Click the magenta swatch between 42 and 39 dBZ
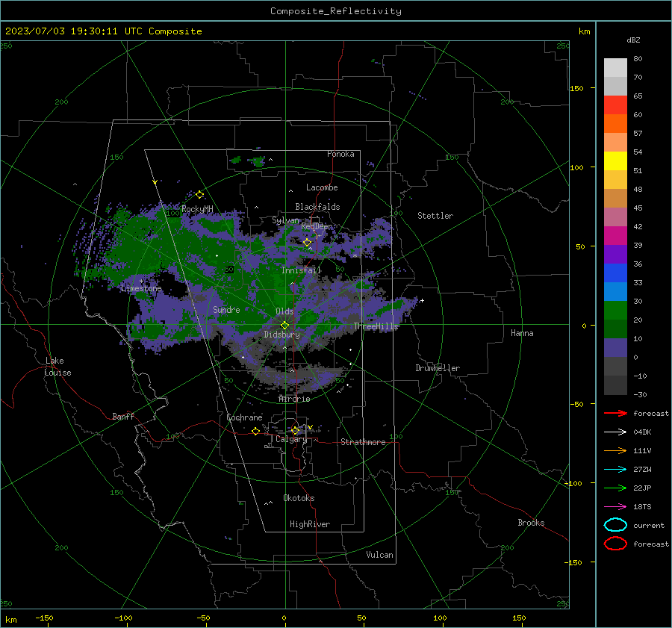 click(x=615, y=236)
